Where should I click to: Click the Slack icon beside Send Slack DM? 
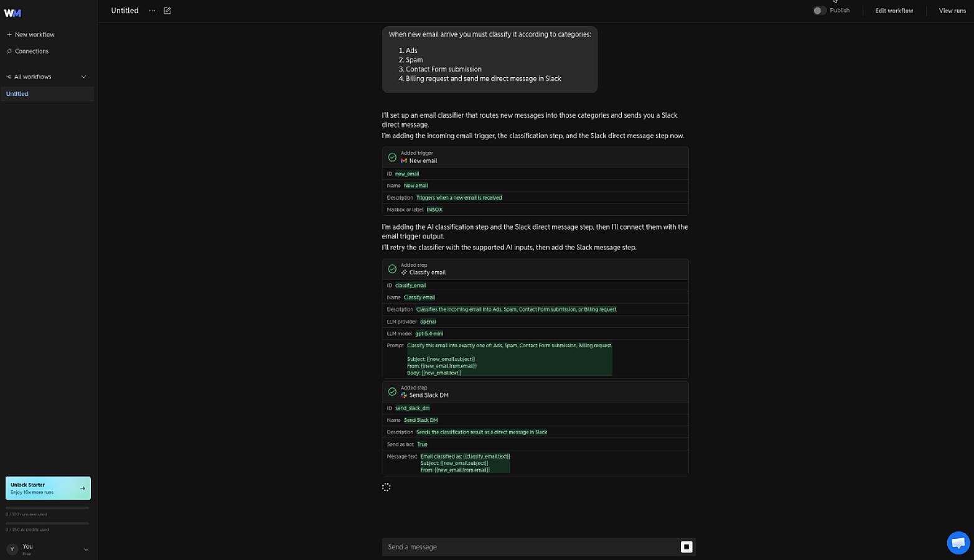pos(404,395)
